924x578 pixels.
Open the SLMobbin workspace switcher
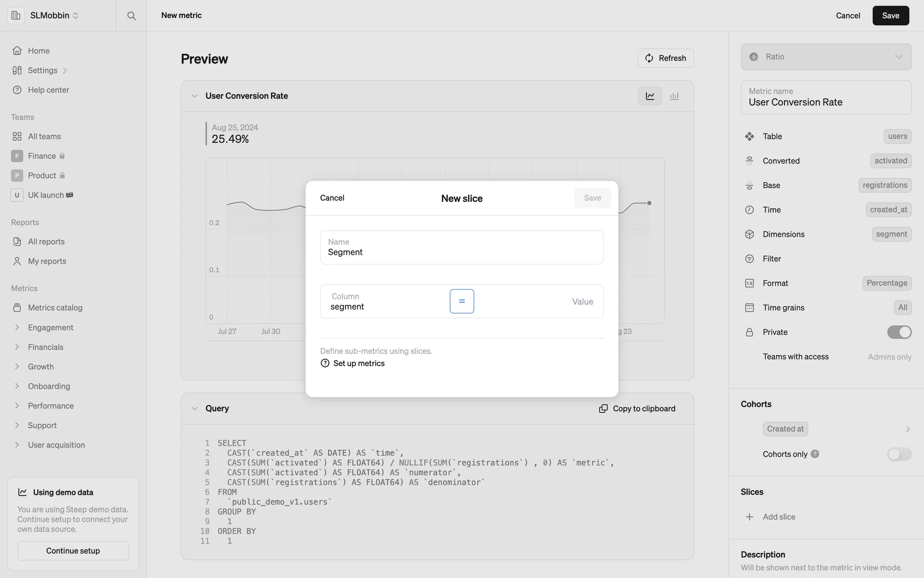54,15
